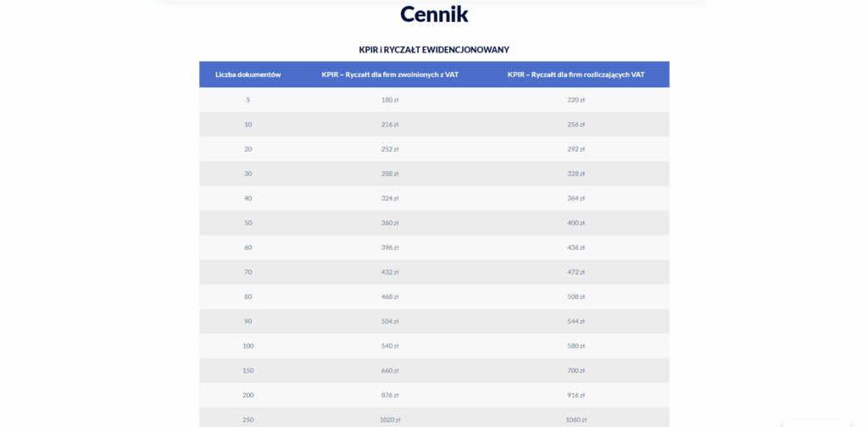Screen dimensions: 868x427
Task: Select the header for firms exempt from VAT
Action: 390,75
